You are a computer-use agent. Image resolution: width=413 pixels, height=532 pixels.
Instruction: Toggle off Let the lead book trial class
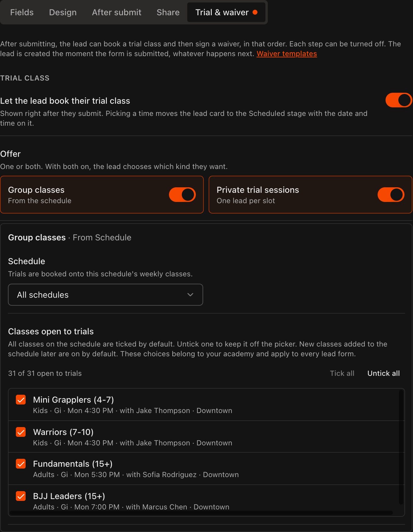399,100
